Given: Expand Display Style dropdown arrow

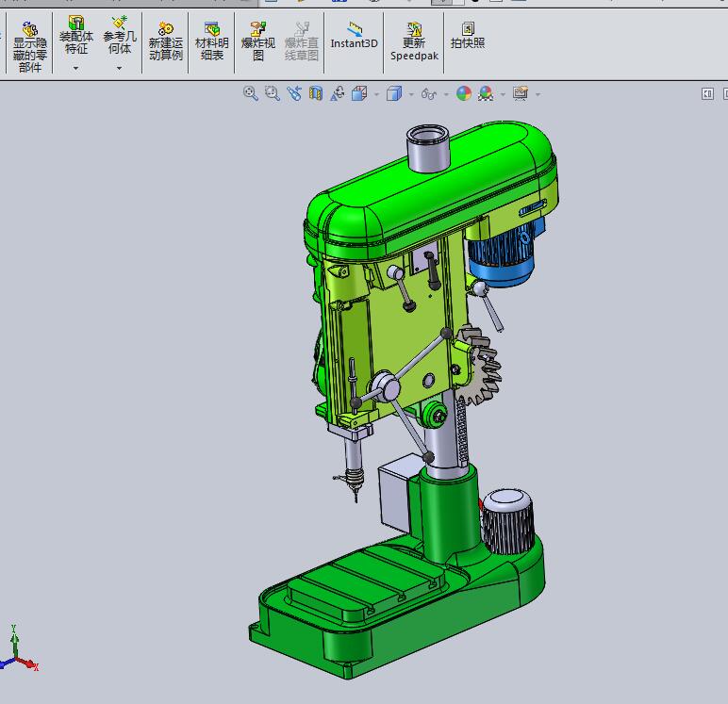Looking at the screenshot, I should coord(411,94).
